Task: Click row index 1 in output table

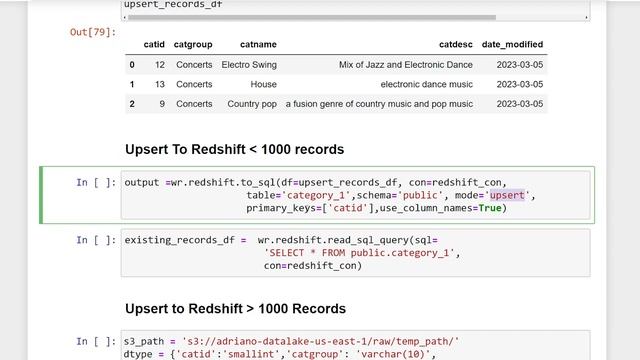Action: (x=132, y=84)
